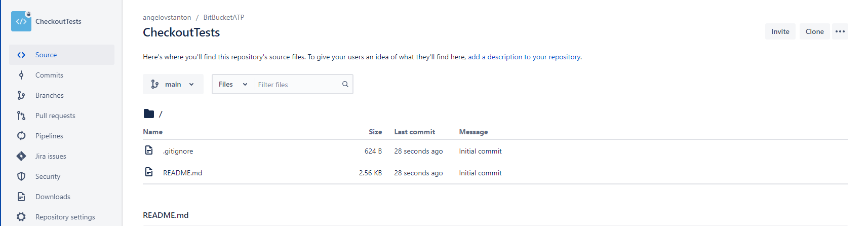Screen dimensions: 868x226
Task: View Initial commit for README.md
Action: coord(480,173)
